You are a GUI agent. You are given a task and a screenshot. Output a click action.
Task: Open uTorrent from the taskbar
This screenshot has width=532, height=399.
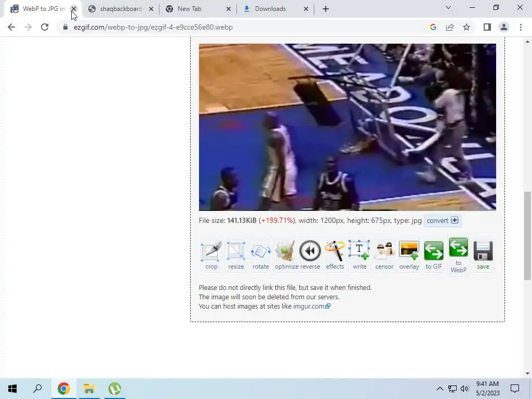[115, 389]
